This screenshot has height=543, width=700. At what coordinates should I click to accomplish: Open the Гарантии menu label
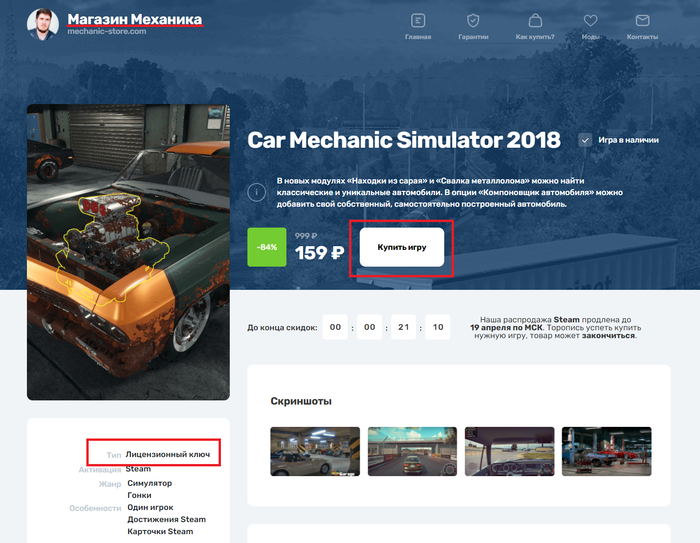point(473,37)
